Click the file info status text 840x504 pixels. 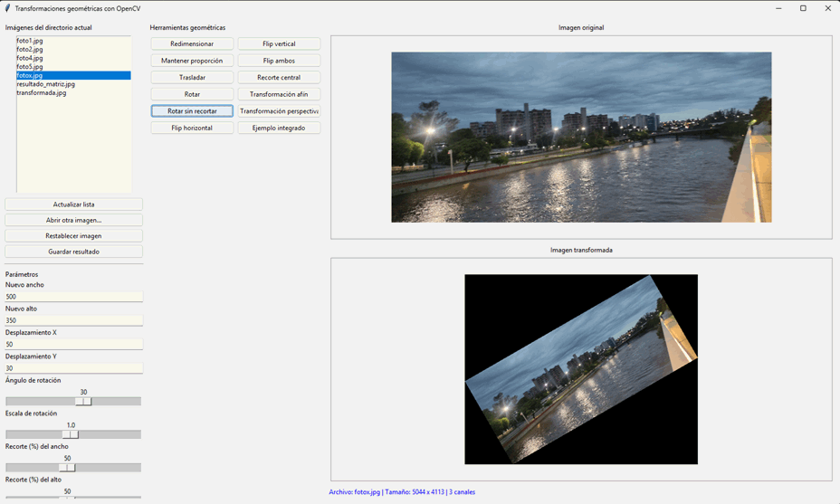click(x=402, y=491)
